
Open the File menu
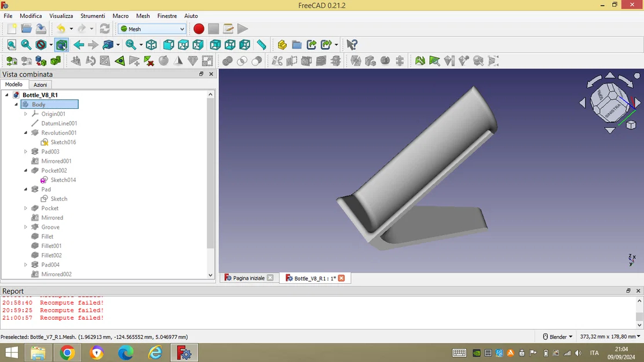[x=8, y=16]
